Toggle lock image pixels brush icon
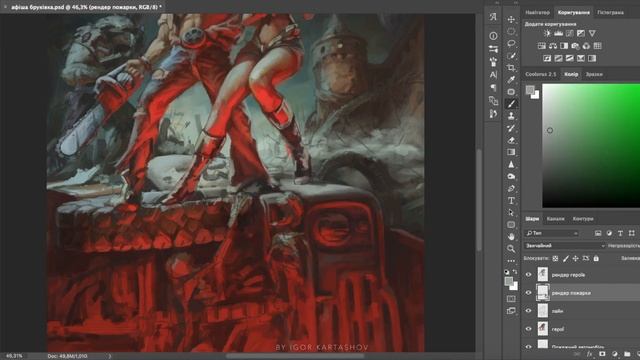640x360 pixels. [566, 258]
